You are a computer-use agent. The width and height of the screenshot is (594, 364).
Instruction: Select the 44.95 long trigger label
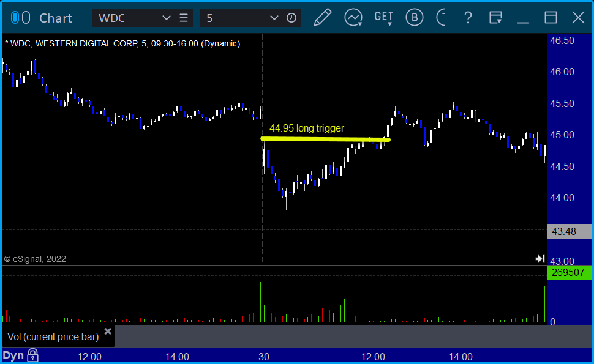pos(307,128)
